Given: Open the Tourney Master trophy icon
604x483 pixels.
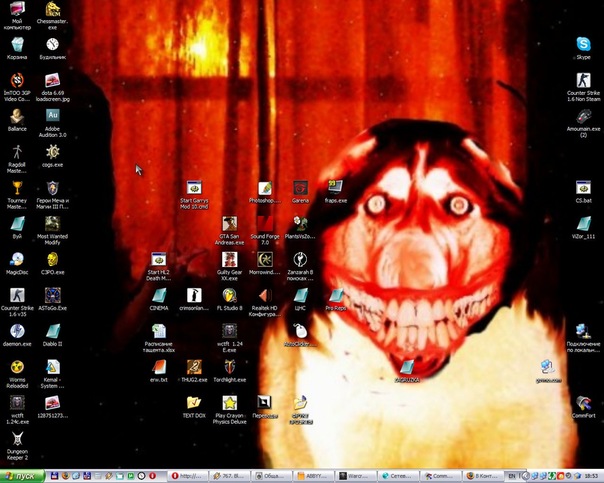Looking at the screenshot, I should coord(17,195).
